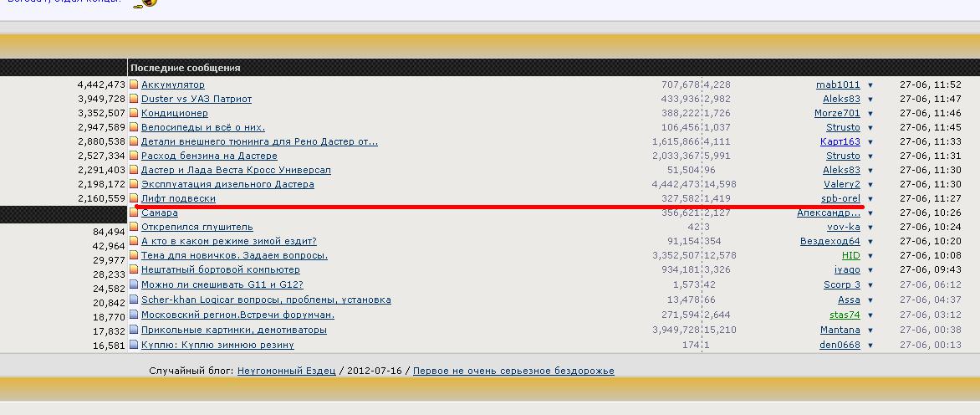Go to last post arrow next to vov-ka
This screenshot has height=415, width=980.
(870, 228)
